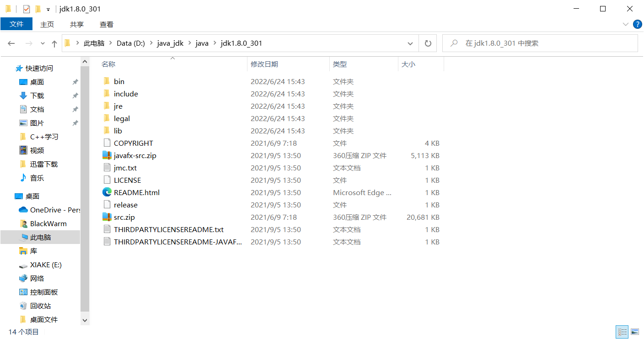Image resolution: width=644 pixels, height=339 pixels.
Task: Click the New folder quick access icon
Action: (x=38, y=9)
